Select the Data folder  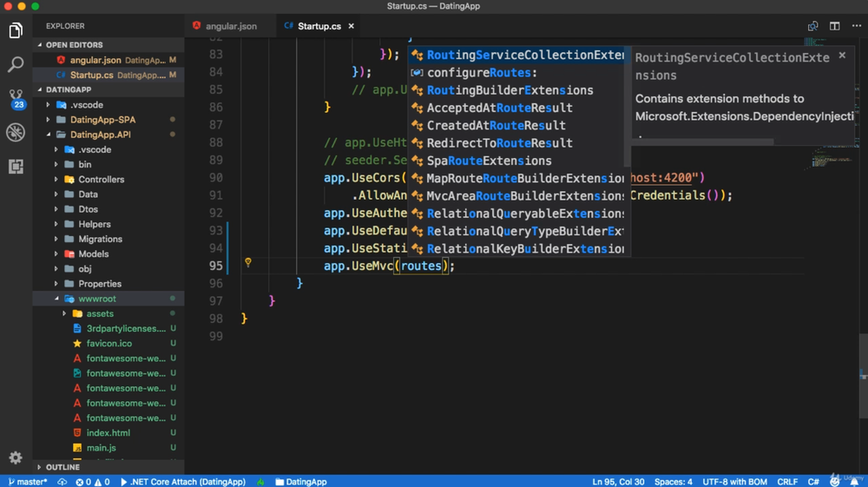(108, 194)
